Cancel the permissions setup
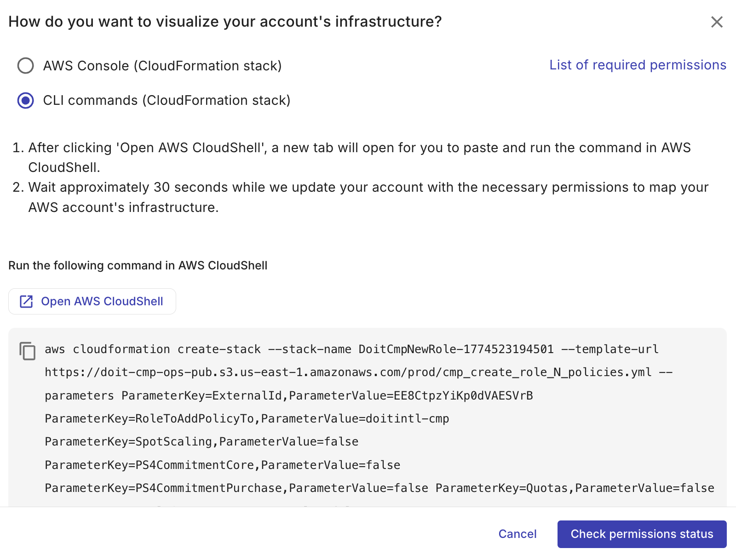736x560 pixels. coord(517,534)
